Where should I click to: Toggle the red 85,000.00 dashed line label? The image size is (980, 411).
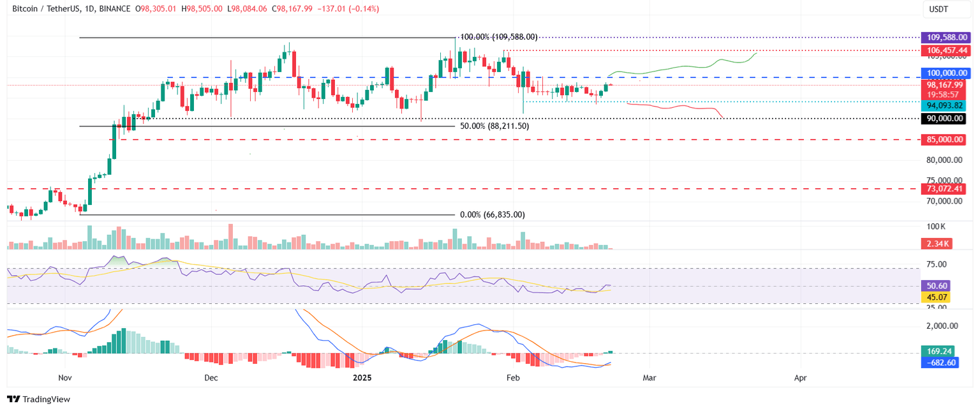pos(945,139)
